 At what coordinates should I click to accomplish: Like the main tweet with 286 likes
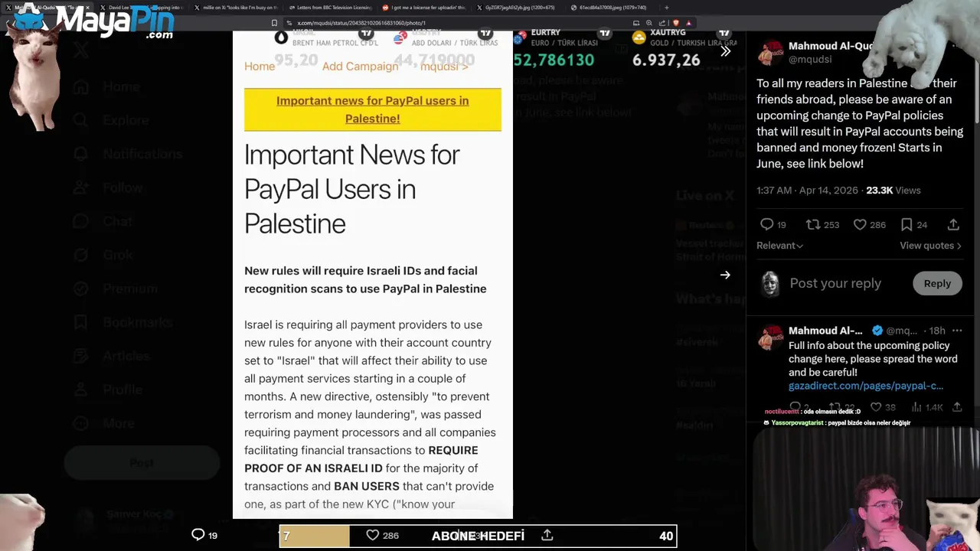(860, 224)
